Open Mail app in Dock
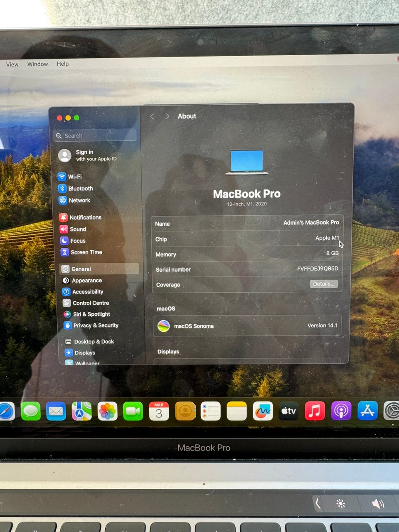Viewport: 399px width, 532px height. (x=56, y=411)
